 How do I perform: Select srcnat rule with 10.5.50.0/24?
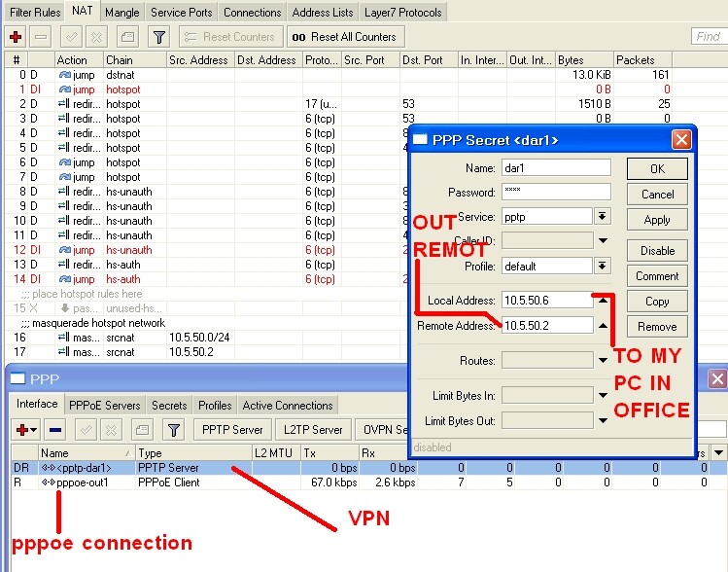(204, 338)
